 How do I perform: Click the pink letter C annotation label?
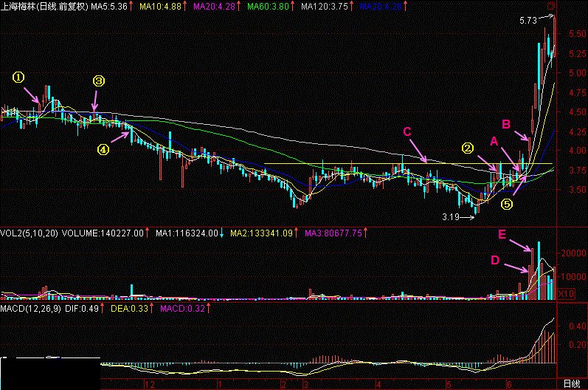click(407, 131)
